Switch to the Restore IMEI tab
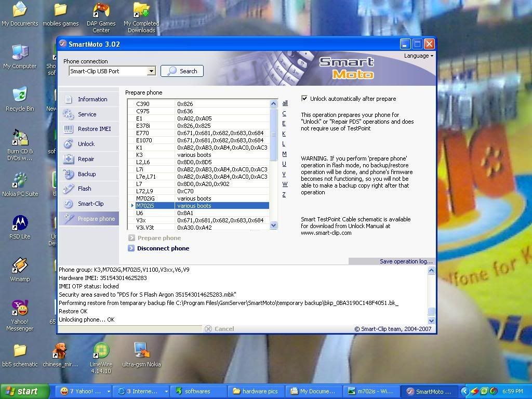 coord(89,129)
